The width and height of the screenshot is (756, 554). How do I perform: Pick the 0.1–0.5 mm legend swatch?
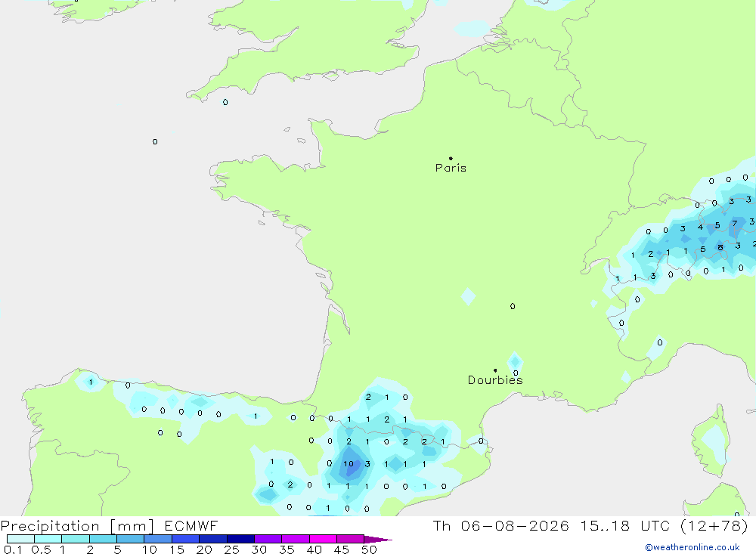[x=20, y=539]
